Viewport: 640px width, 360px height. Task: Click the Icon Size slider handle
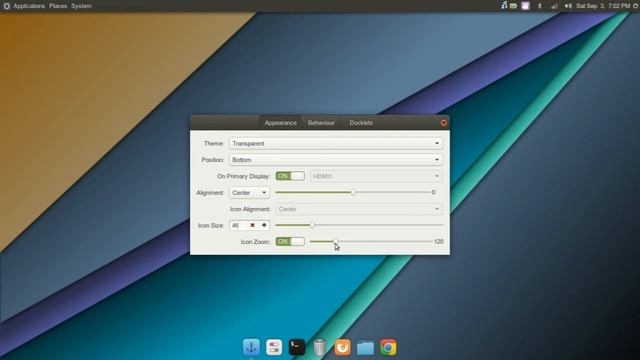312,225
